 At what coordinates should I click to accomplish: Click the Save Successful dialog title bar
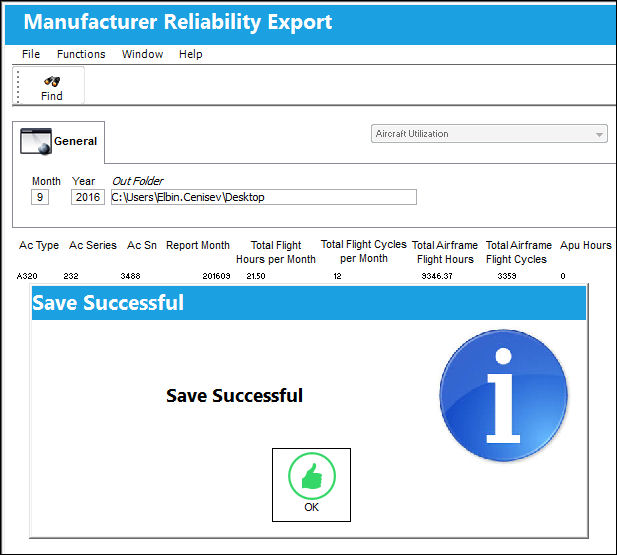tap(309, 303)
